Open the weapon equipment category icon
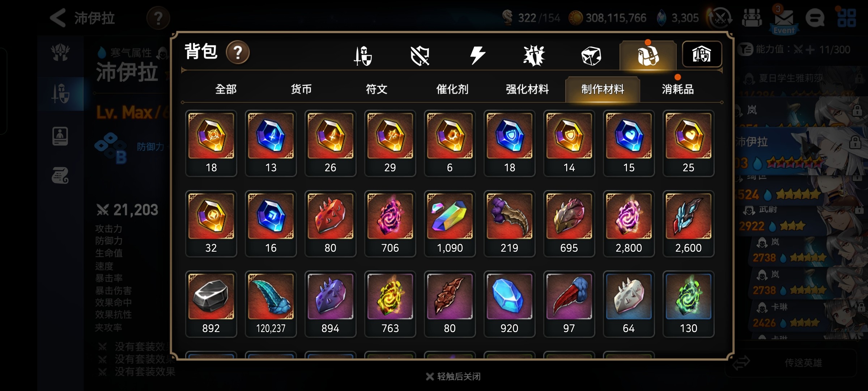The width and height of the screenshot is (868, 391). tap(363, 56)
